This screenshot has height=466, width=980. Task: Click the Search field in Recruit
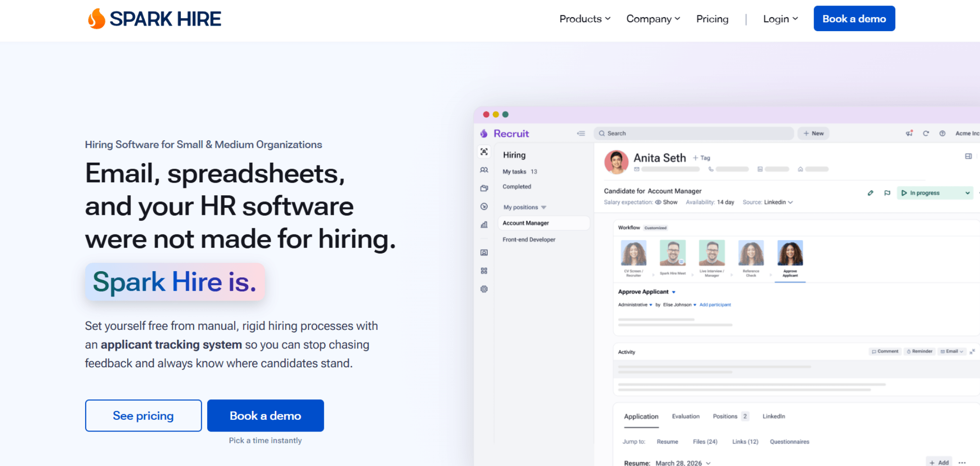[x=694, y=133]
